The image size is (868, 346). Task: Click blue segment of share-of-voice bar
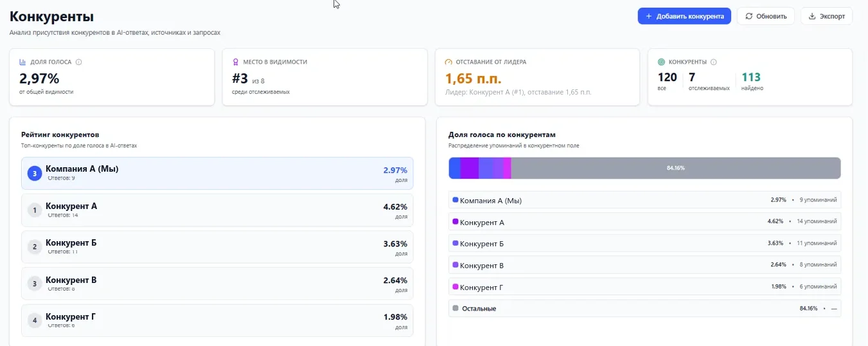pyautogui.click(x=454, y=168)
